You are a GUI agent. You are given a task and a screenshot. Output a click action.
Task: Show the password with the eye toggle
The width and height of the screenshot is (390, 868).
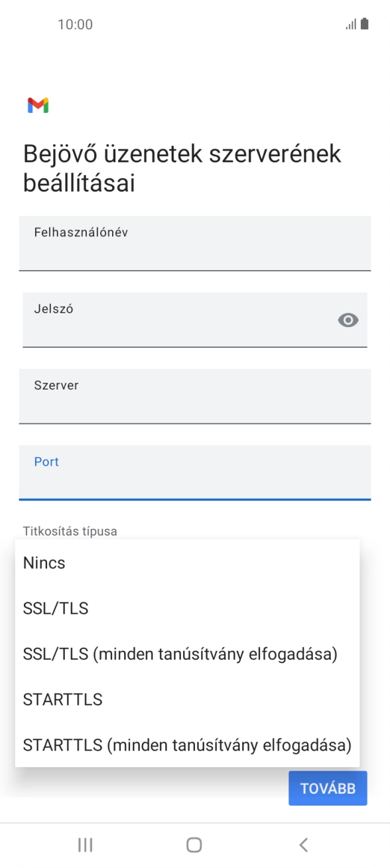(x=347, y=321)
